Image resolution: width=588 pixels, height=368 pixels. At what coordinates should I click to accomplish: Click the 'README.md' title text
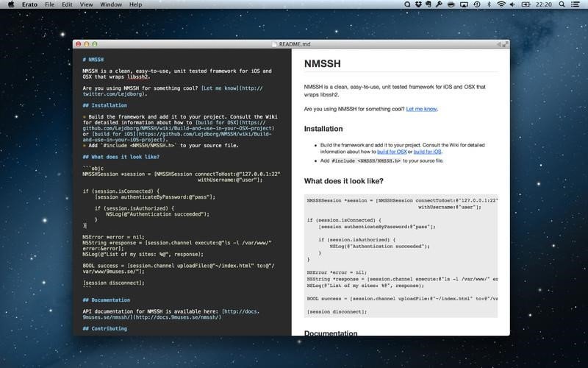point(295,44)
